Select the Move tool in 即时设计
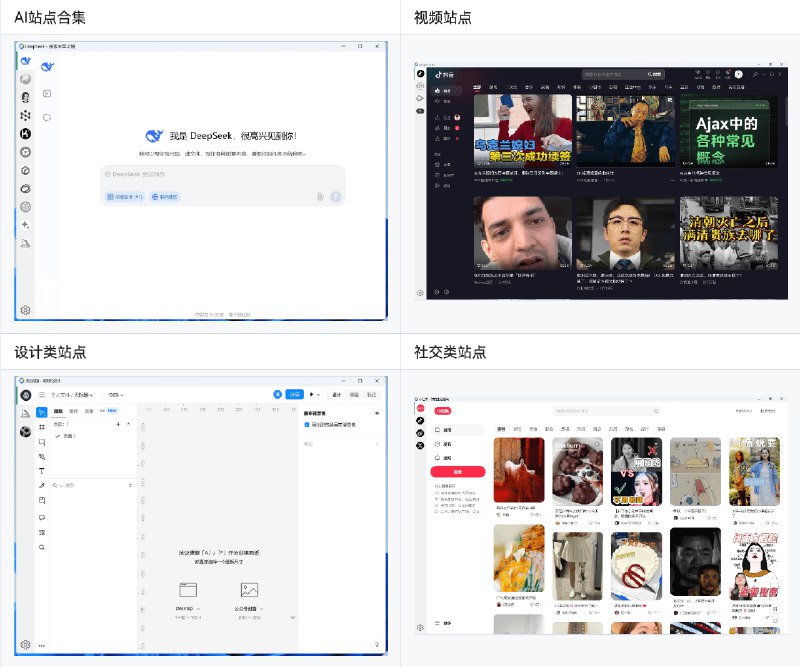 pos(40,413)
